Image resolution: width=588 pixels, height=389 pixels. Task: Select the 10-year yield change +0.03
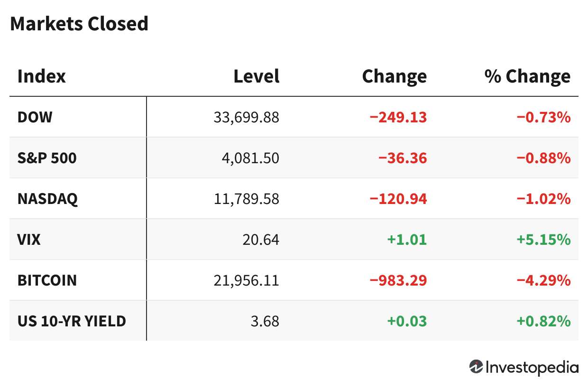(x=407, y=321)
